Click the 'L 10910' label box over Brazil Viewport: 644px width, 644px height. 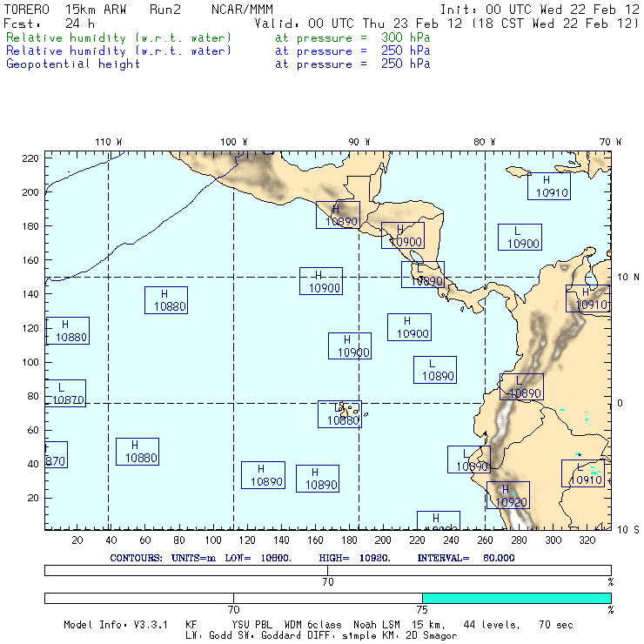[x=583, y=473]
